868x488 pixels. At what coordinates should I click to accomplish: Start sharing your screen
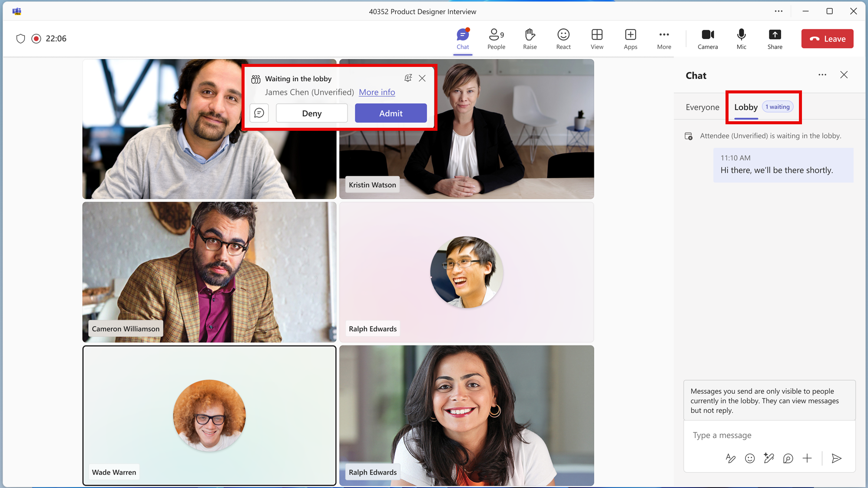775,39
